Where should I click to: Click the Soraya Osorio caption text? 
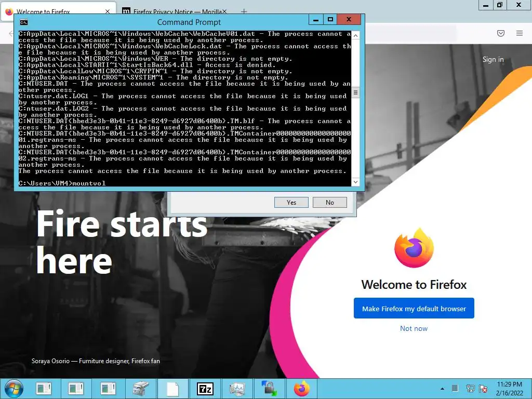coord(96,361)
